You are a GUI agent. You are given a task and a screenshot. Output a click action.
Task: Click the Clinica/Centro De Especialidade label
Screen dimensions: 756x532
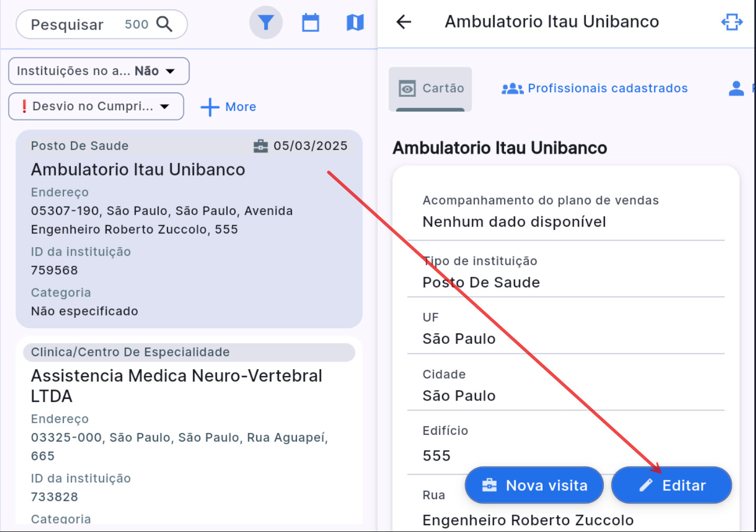point(130,352)
